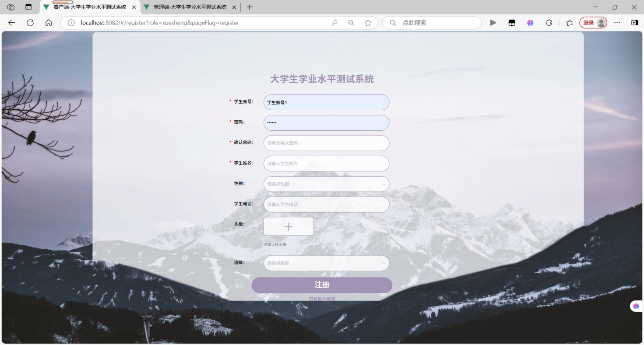The height and width of the screenshot is (345, 644).
Task: Focus the 确认密码 input field
Action: click(326, 143)
